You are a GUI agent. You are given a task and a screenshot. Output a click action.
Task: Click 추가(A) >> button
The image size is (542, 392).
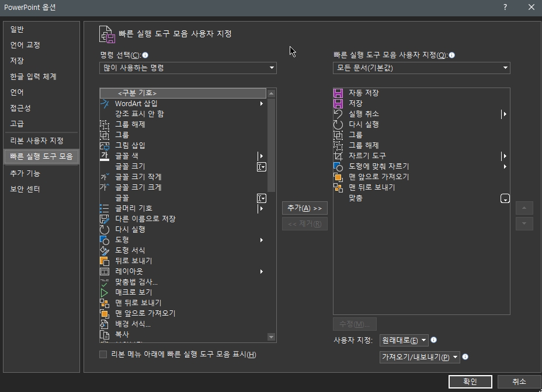(x=304, y=208)
